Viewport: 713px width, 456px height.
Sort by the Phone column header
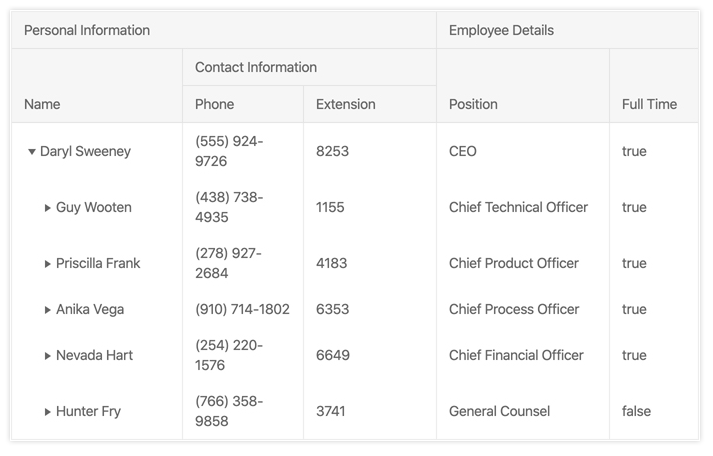point(243,104)
